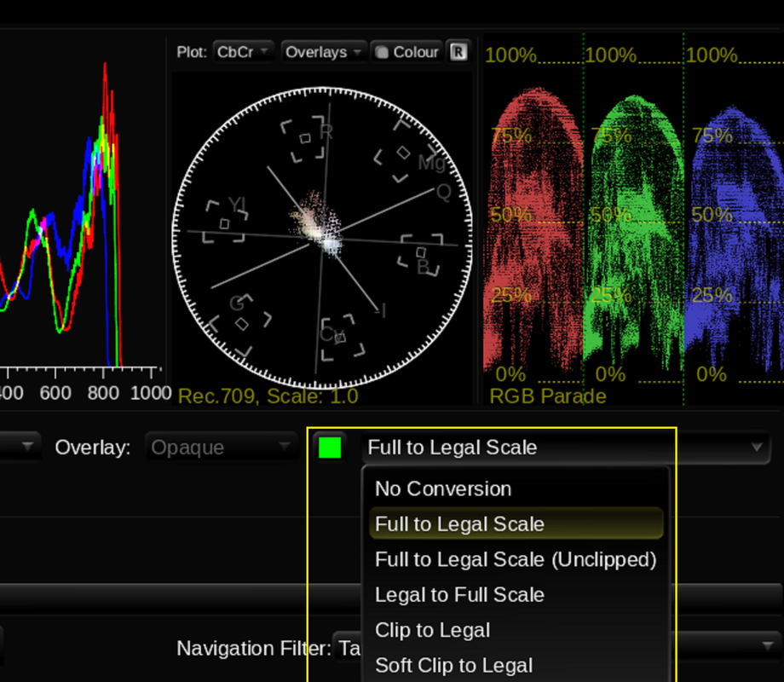Open the Navigation Filter dropdown arrow
Image resolution: width=784 pixels, height=682 pixels.
767,646
